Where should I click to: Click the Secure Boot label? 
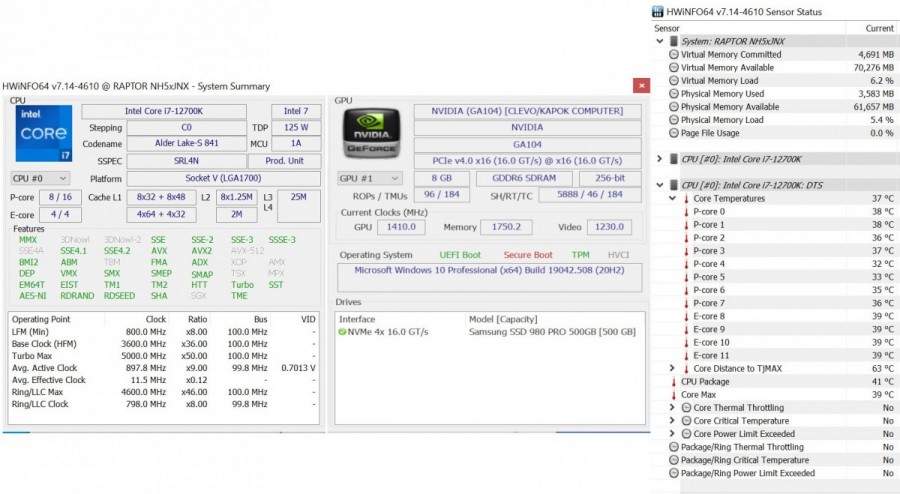[528, 255]
